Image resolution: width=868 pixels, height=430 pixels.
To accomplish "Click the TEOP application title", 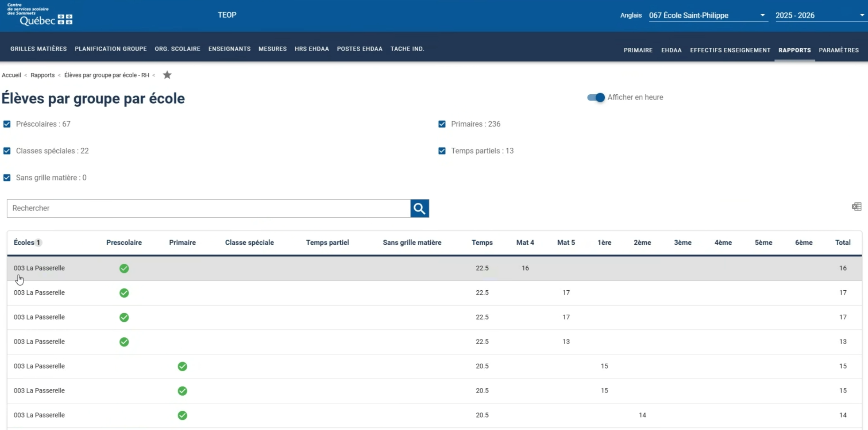I will click(227, 15).
